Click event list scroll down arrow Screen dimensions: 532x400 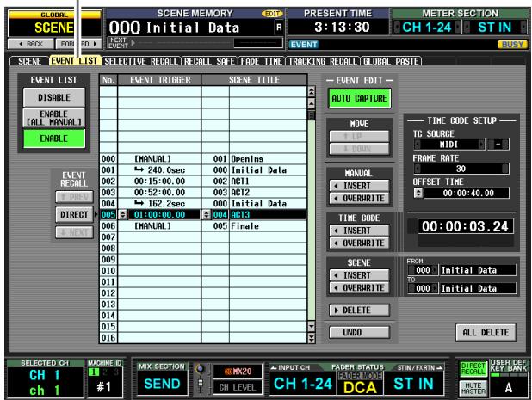tap(311, 326)
